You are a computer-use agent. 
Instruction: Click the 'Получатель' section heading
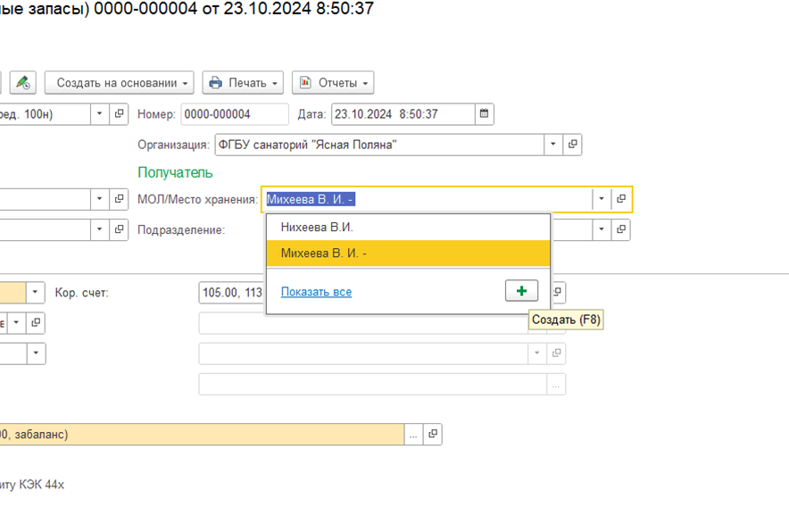[175, 172]
